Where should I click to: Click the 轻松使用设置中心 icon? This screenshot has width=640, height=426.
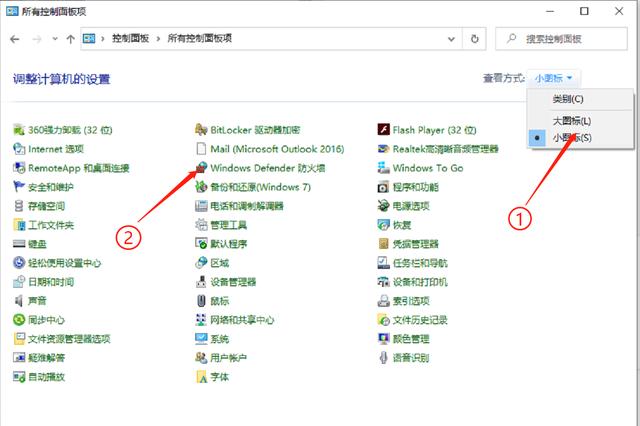click(x=19, y=263)
